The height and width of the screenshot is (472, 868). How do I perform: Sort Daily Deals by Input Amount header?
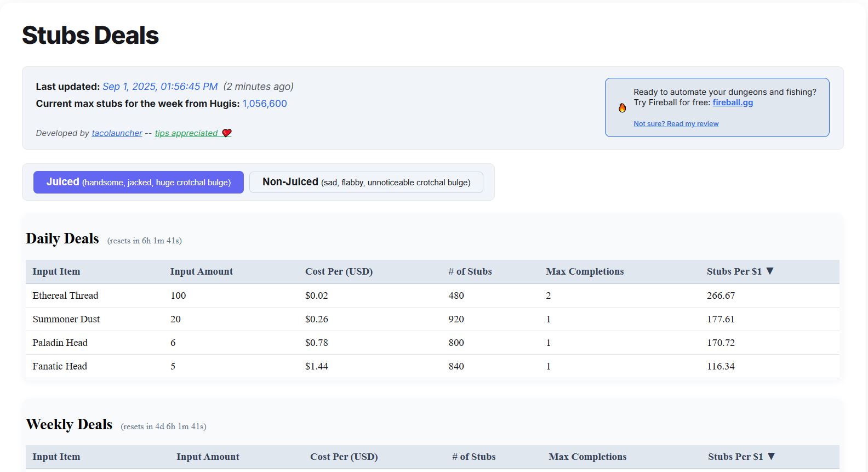coord(201,271)
